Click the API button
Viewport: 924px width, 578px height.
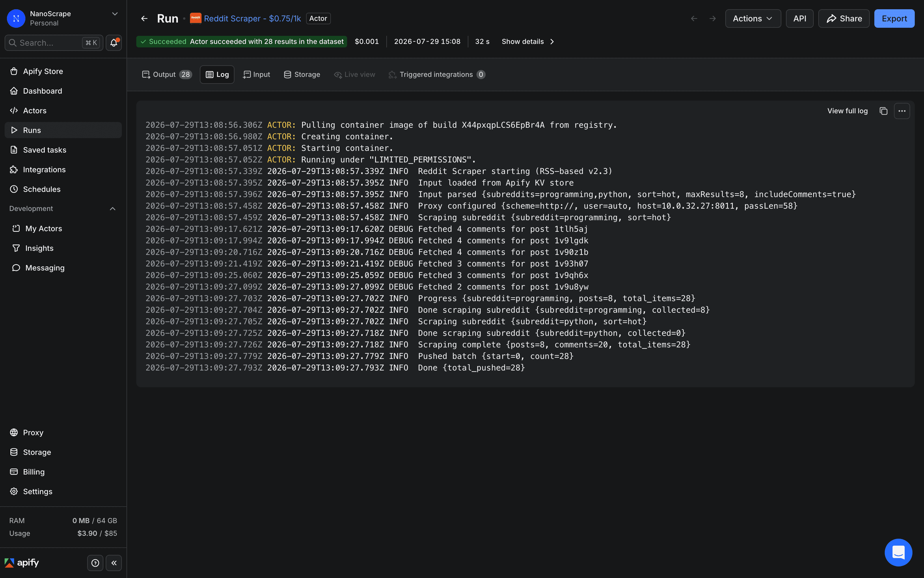[x=800, y=18]
